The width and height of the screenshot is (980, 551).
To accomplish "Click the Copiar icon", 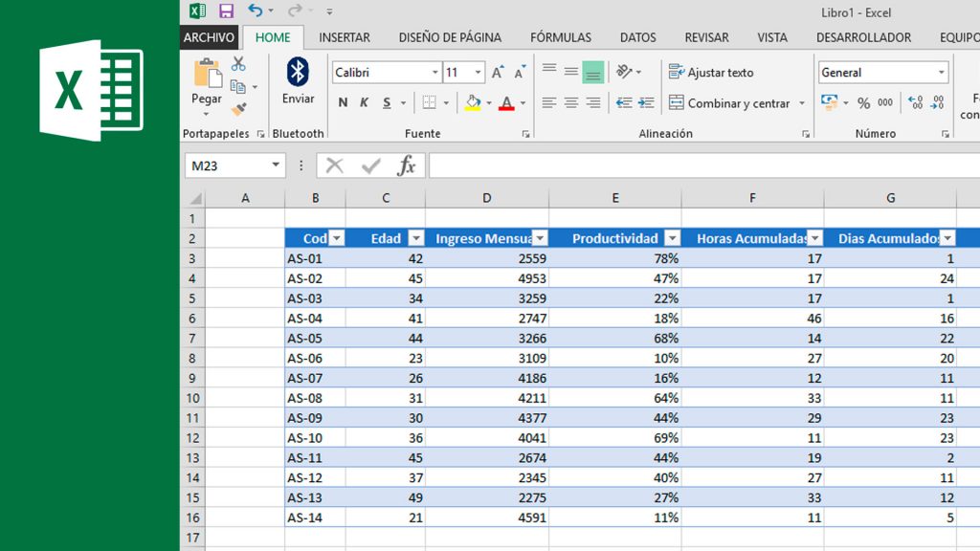I will tap(238, 86).
